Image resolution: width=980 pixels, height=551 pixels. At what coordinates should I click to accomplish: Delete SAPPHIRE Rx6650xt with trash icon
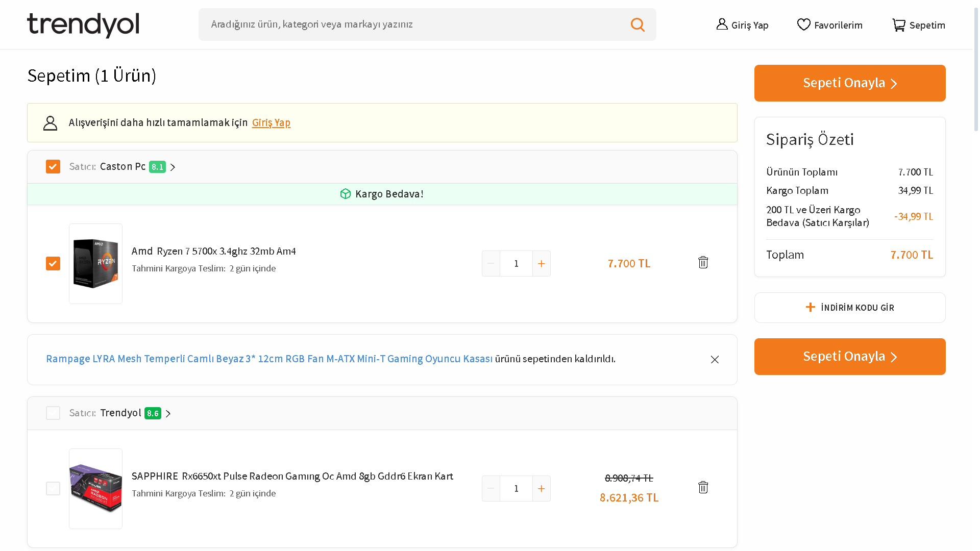(x=703, y=487)
